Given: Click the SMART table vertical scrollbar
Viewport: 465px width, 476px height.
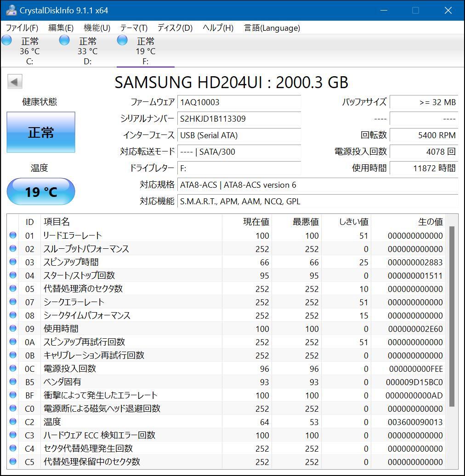Looking at the screenshot, I should (452, 316).
